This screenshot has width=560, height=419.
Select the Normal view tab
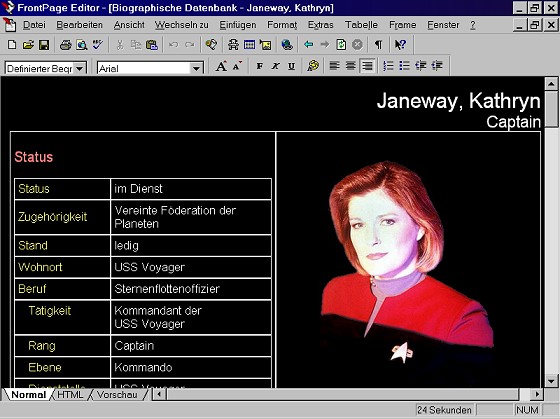[29, 395]
